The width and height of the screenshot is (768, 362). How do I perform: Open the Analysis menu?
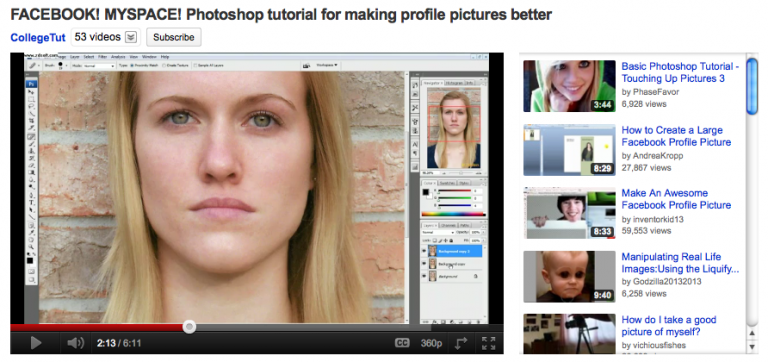(x=118, y=57)
